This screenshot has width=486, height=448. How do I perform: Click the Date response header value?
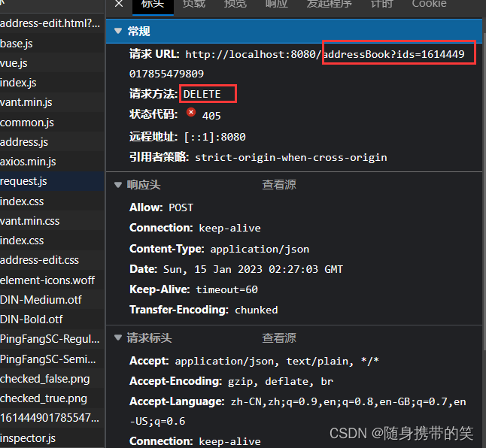tap(253, 269)
